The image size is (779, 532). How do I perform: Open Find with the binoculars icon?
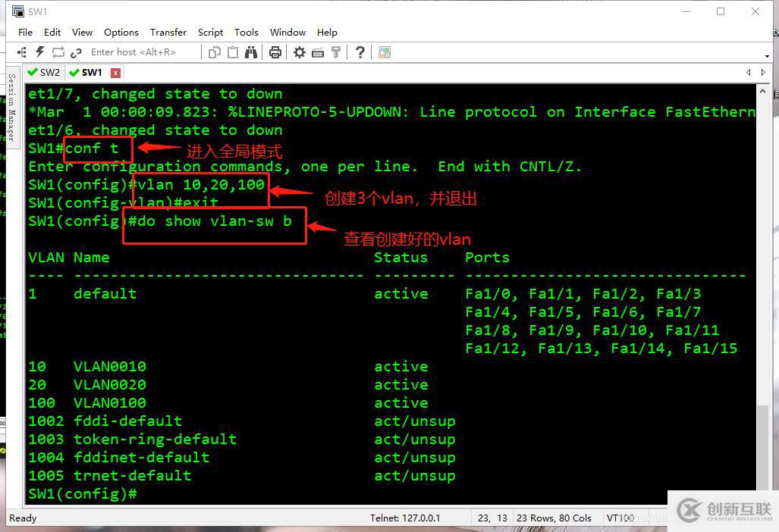point(251,52)
